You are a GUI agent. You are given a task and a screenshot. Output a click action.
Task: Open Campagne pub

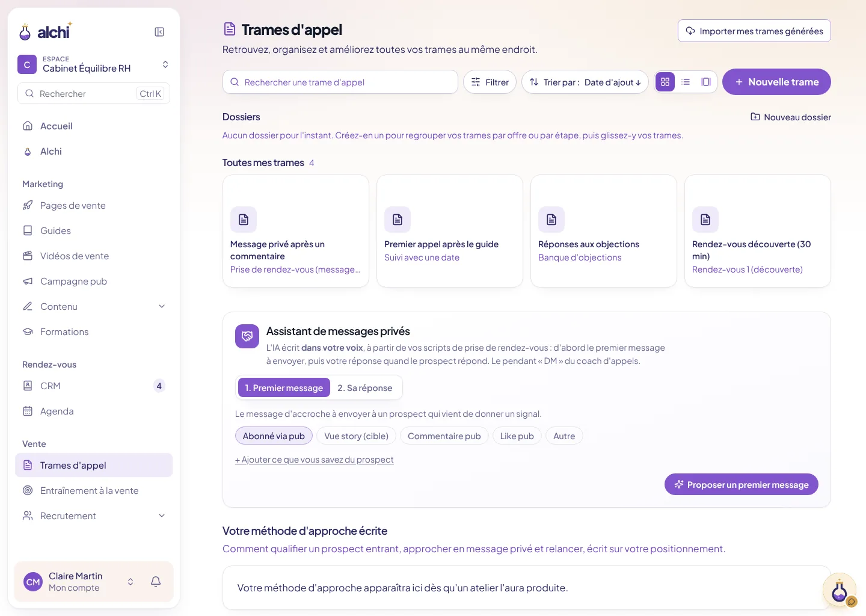click(94, 281)
